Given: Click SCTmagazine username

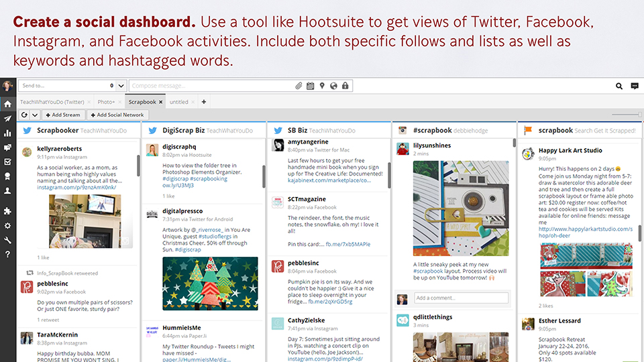Looking at the screenshot, I should point(307,199).
